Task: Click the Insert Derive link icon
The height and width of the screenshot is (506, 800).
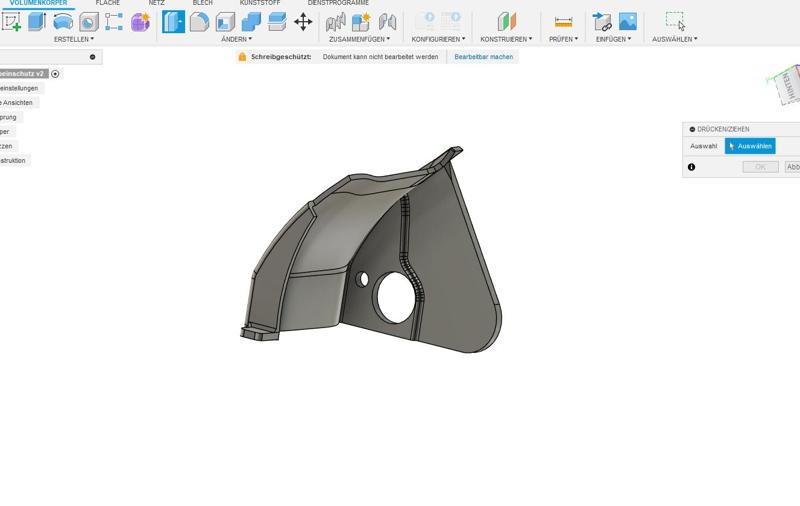Action: [602, 22]
